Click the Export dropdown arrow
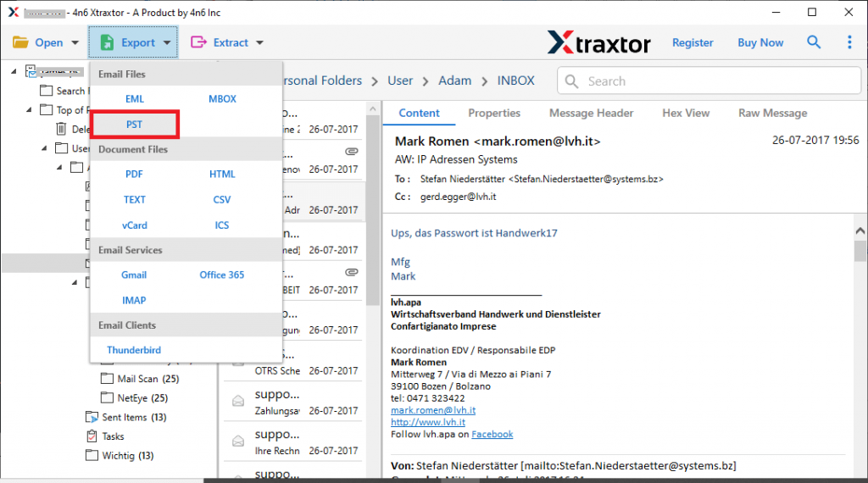 (x=167, y=42)
